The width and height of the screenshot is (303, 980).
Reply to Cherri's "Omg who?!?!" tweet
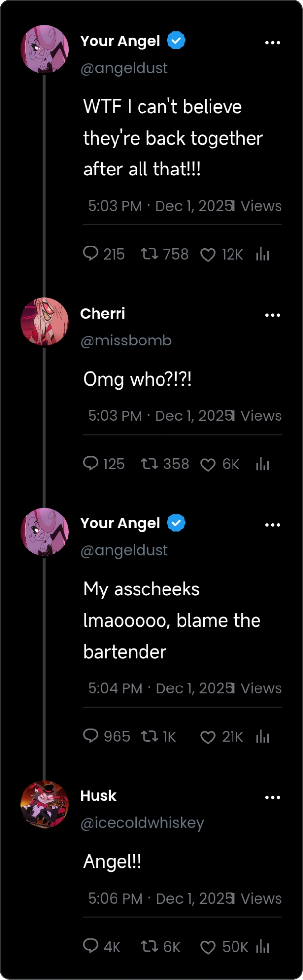(91, 463)
